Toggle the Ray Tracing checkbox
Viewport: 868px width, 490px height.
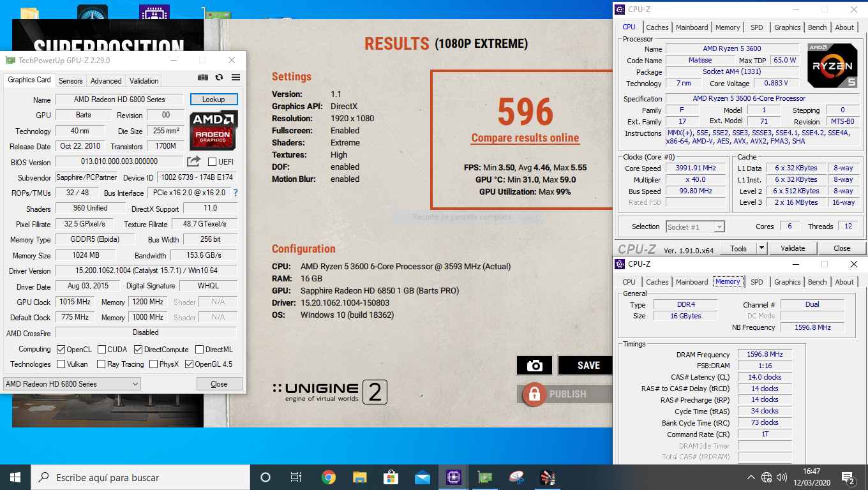click(x=101, y=364)
